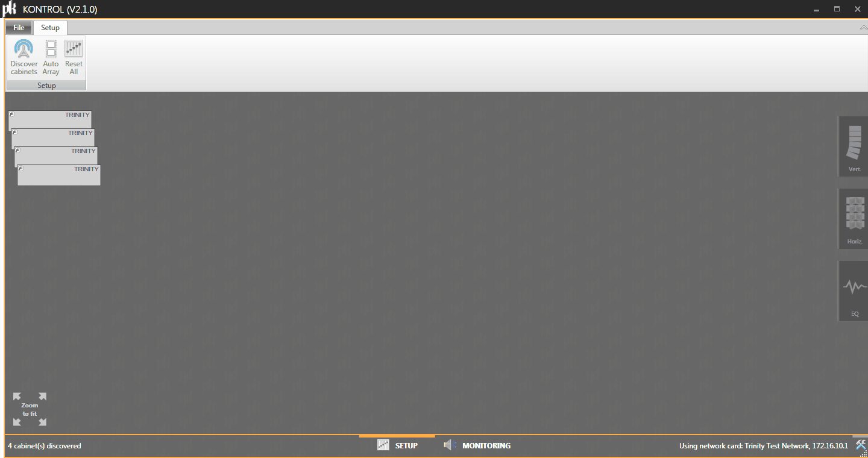The image size is (868, 458).
Task: Minimize the KONTROL window
Action: (816, 9)
